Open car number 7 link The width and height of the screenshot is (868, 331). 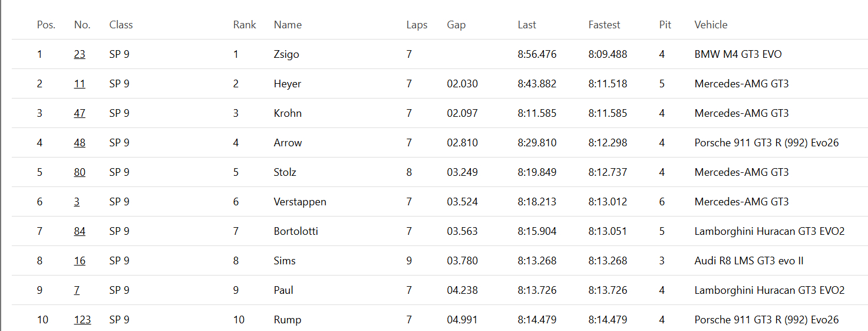pos(77,290)
